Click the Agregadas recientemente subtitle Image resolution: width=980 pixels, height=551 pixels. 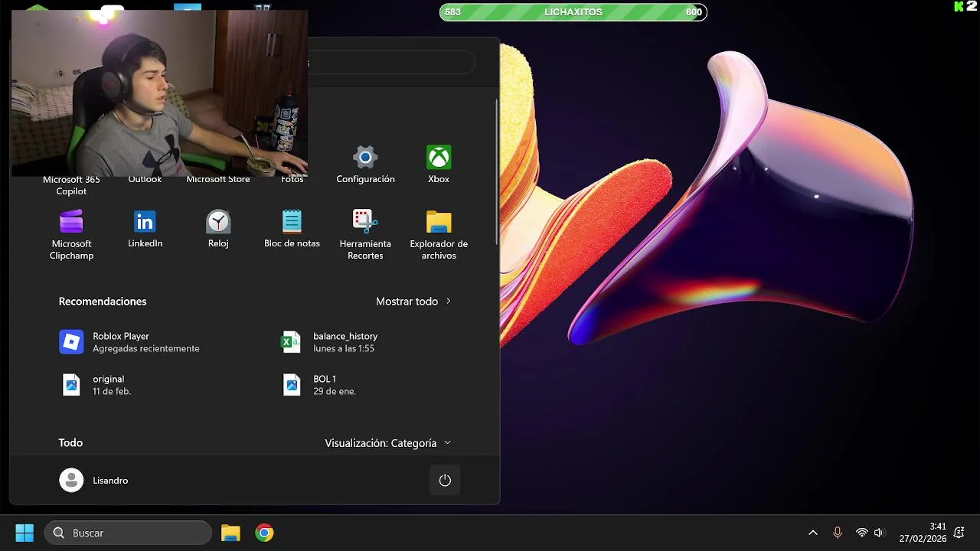pos(145,348)
